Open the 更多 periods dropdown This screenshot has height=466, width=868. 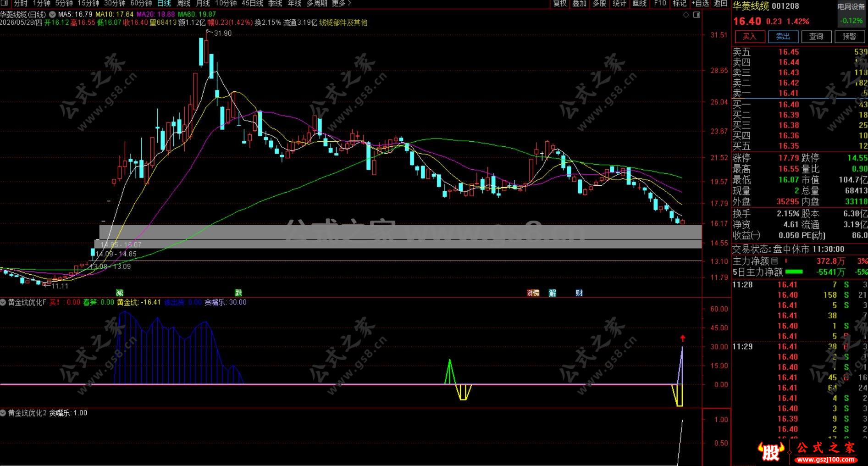pos(341,4)
